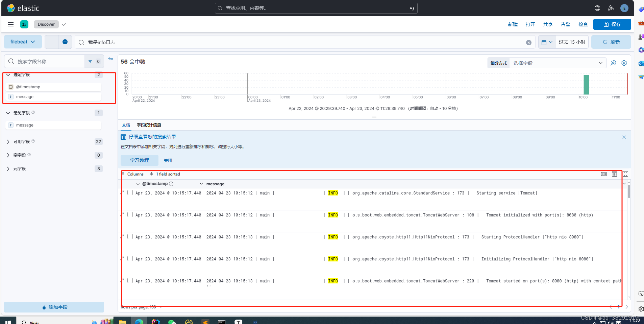Select Initializing ProtocolHandler row checkbox
Screen dimensions: 644x324
click(x=130, y=259)
